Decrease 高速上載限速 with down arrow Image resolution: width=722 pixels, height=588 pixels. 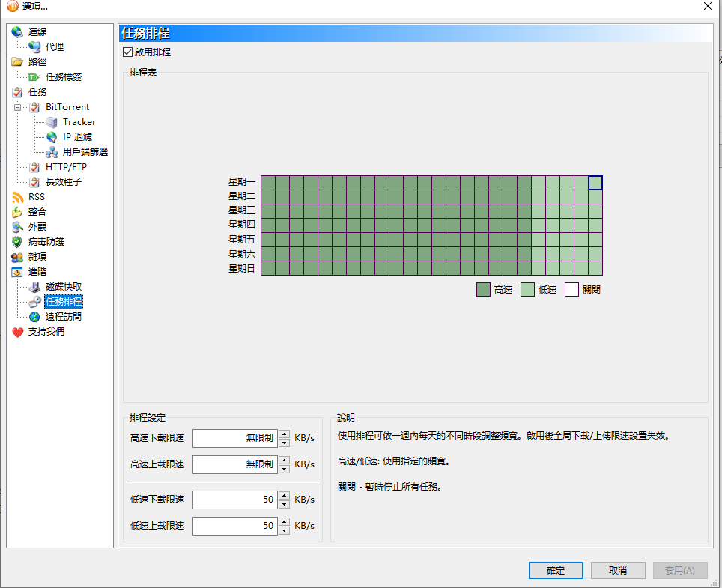[x=284, y=470]
